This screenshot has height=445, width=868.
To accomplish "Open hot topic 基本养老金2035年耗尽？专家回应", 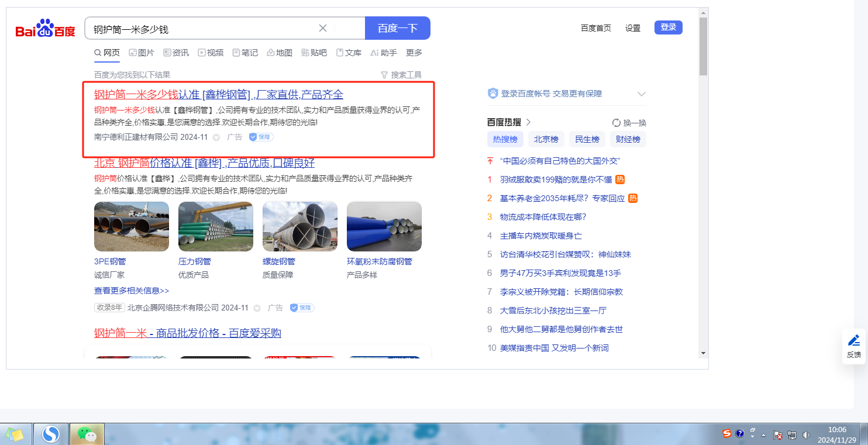I will point(562,198).
